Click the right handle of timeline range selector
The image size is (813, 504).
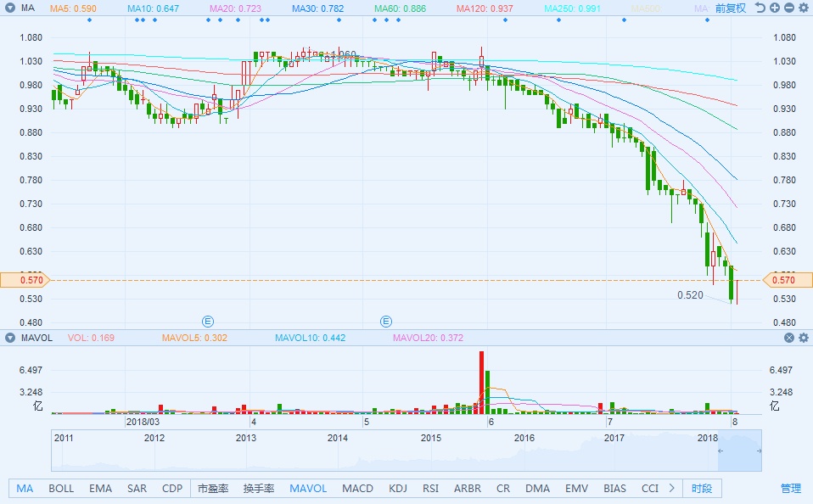click(x=760, y=451)
